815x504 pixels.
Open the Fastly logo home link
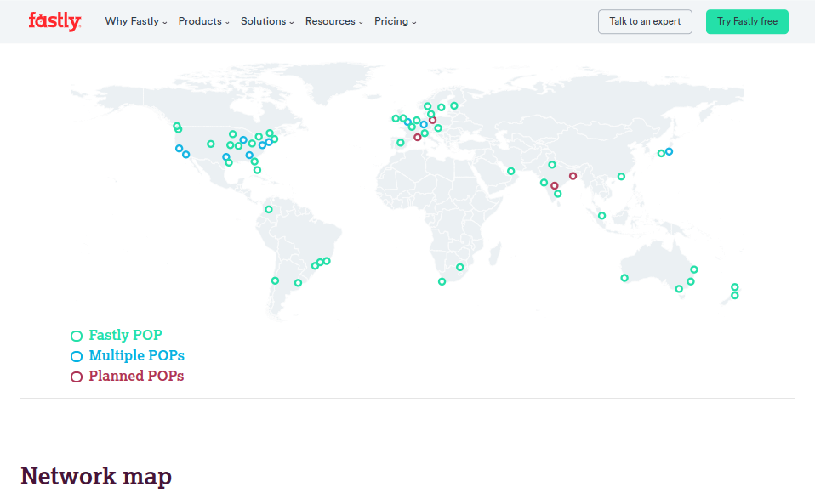pos(54,21)
